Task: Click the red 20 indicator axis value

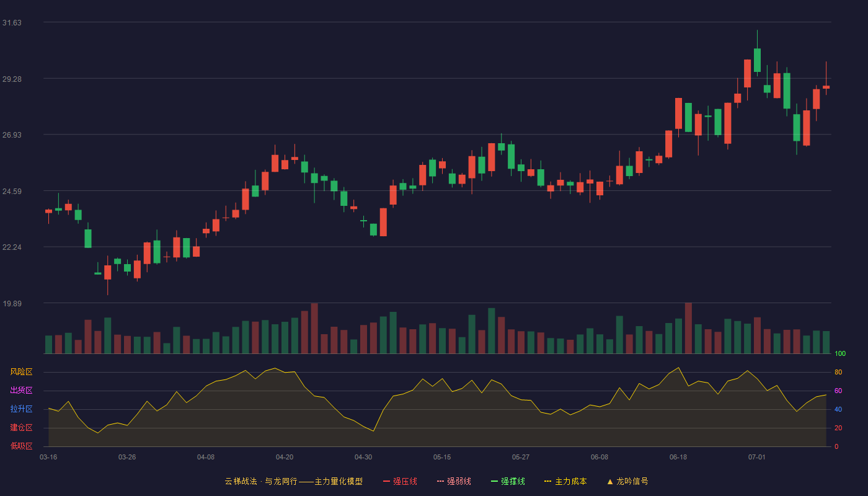Action: click(x=838, y=428)
